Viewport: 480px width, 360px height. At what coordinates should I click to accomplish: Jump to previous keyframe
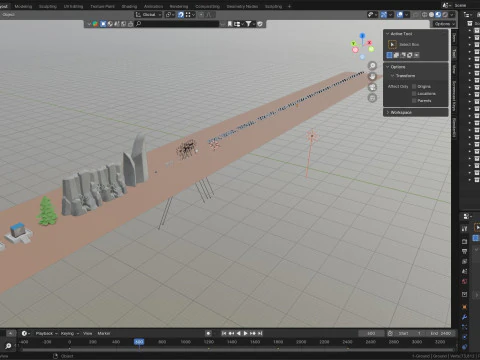231,333
